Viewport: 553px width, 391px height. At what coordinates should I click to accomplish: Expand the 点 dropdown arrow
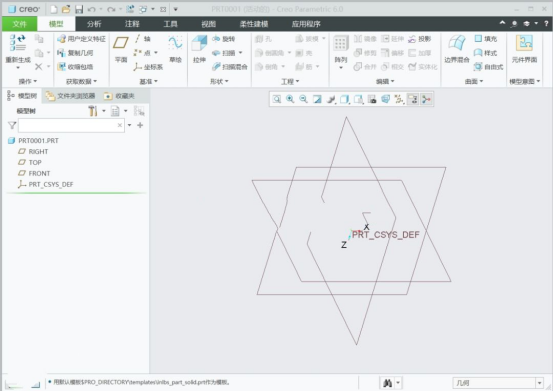(x=156, y=53)
